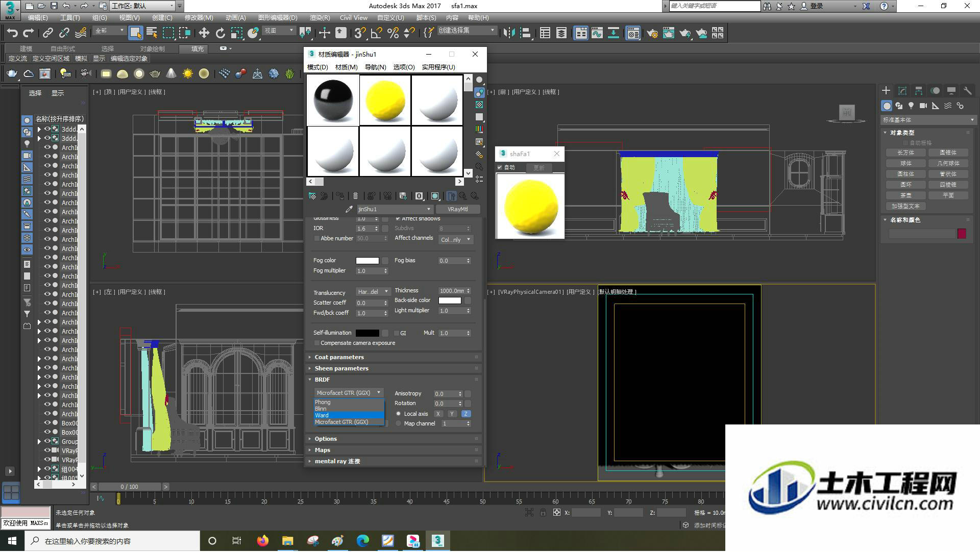
Task: Activate the Select Object tool
Action: 135,33
